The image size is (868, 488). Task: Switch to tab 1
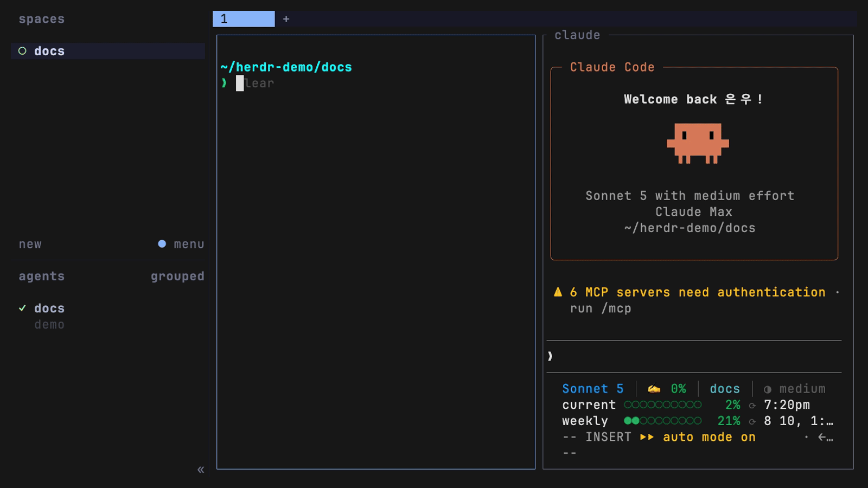(244, 19)
